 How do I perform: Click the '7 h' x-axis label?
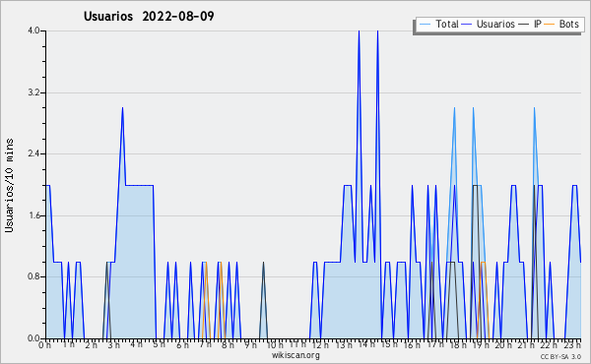click(205, 344)
